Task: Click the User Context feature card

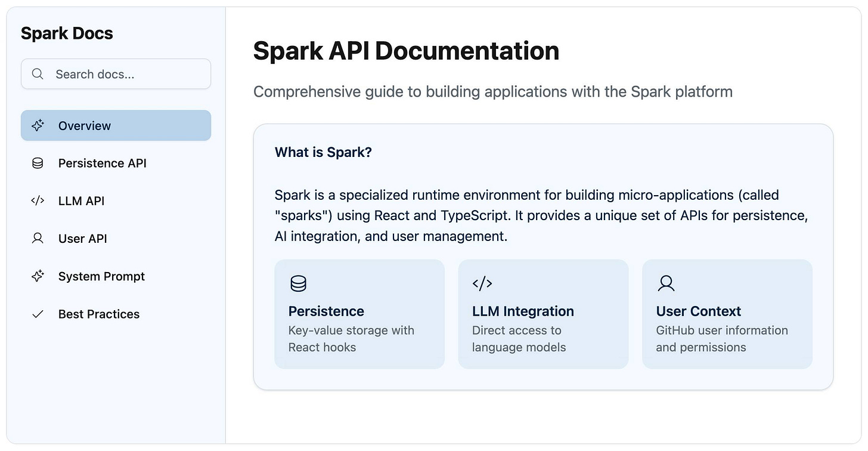Action: click(727, 313)
